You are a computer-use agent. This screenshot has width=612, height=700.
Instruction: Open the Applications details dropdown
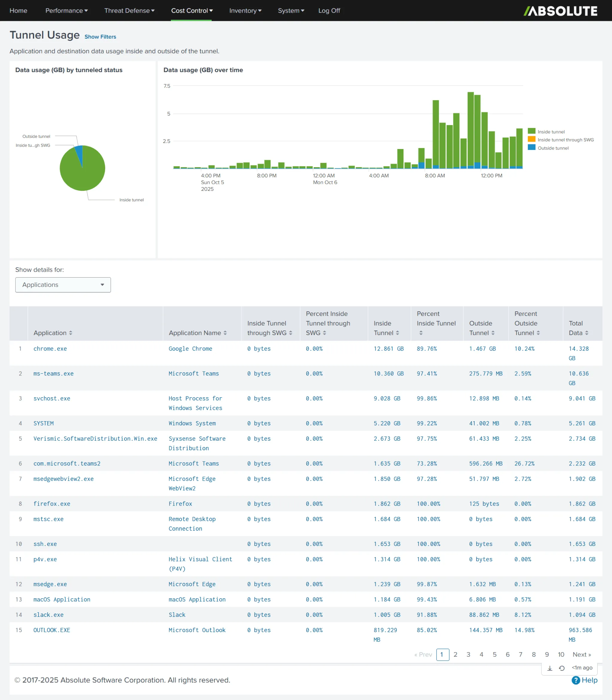click(63, 285)
